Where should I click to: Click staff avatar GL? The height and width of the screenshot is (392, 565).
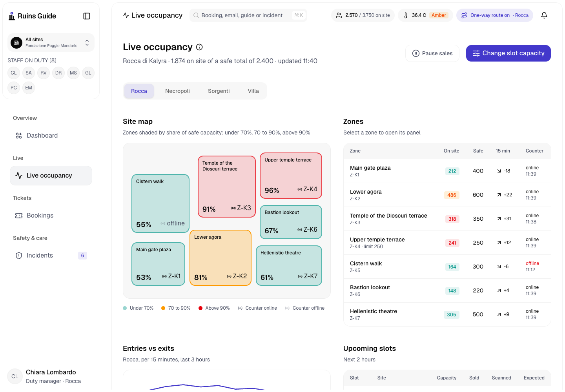pyautogui.click(x=88, y=73)
